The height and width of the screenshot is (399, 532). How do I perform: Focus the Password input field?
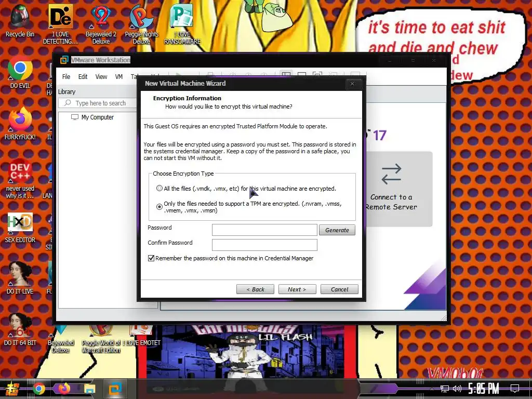pos(264,230)
